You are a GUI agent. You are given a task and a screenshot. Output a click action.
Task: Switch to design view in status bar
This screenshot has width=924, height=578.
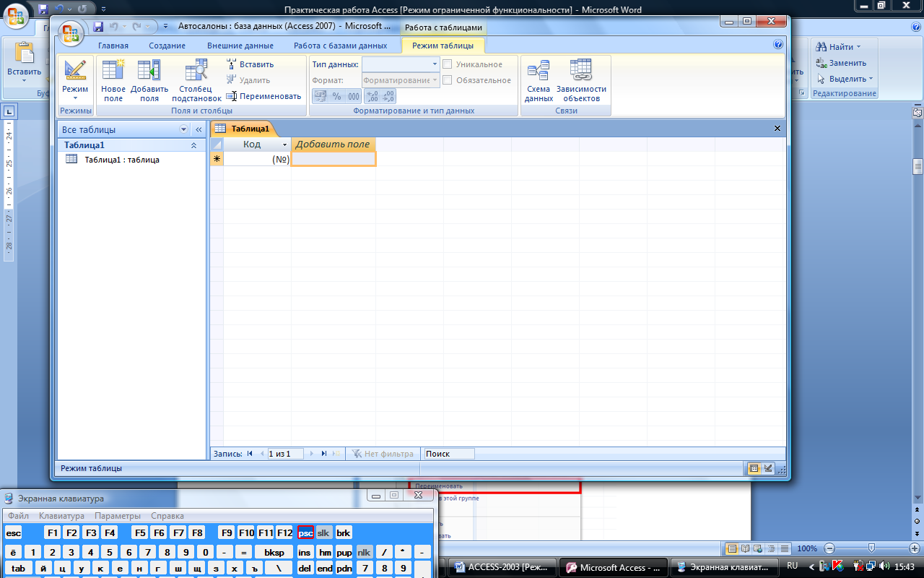tap(768, 468)
